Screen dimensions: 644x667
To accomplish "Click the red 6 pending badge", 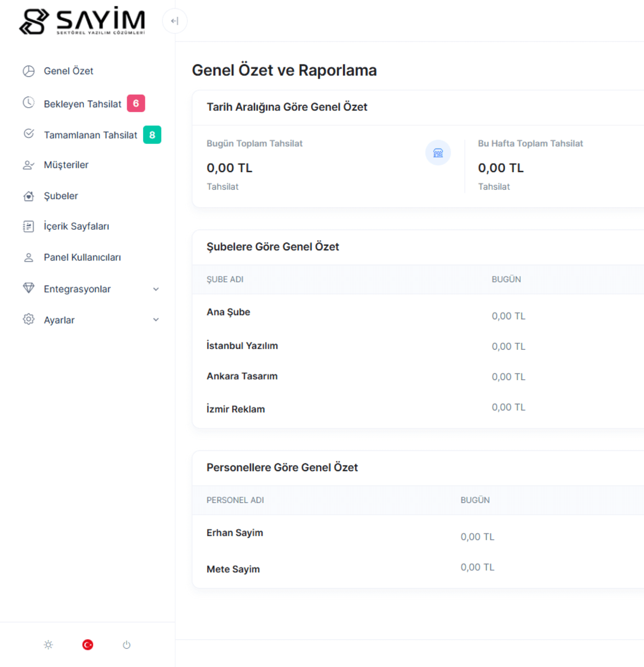I will click(x=136, y=103).
